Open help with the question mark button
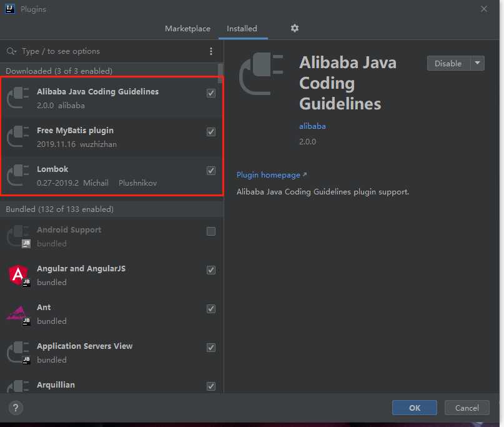The height and width of the screenshot is (427, 504). (16, 408)
